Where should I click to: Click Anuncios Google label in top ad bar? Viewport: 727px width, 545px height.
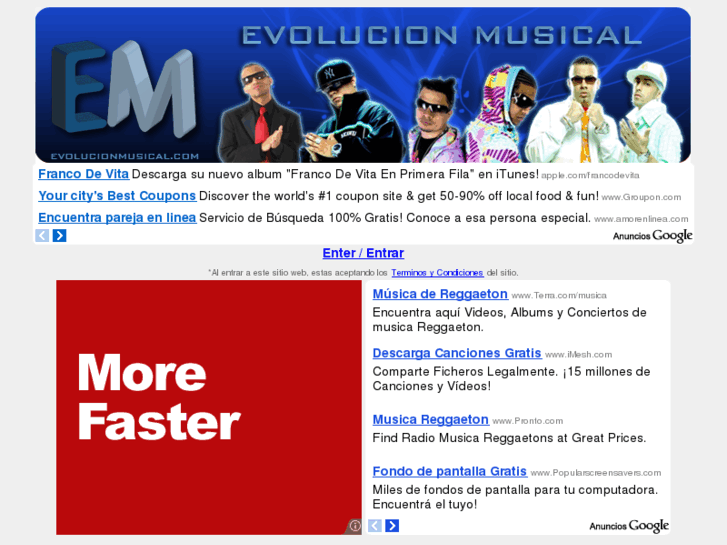(652, 236)
